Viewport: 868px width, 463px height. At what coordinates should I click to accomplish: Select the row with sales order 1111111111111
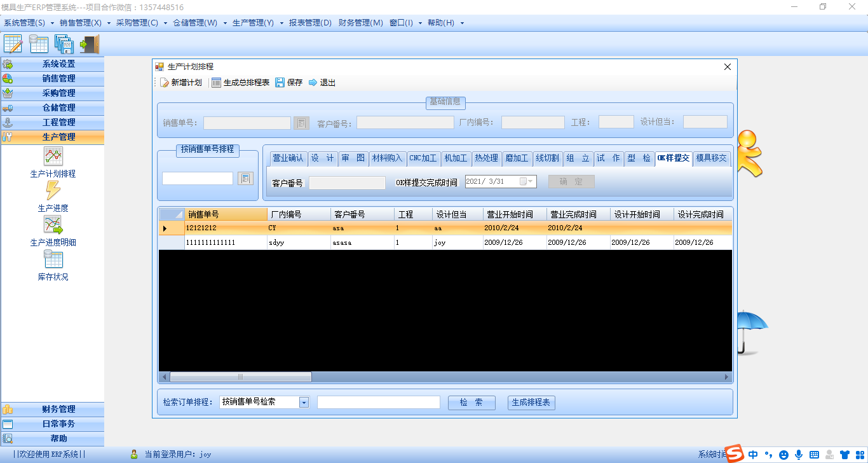445,243
